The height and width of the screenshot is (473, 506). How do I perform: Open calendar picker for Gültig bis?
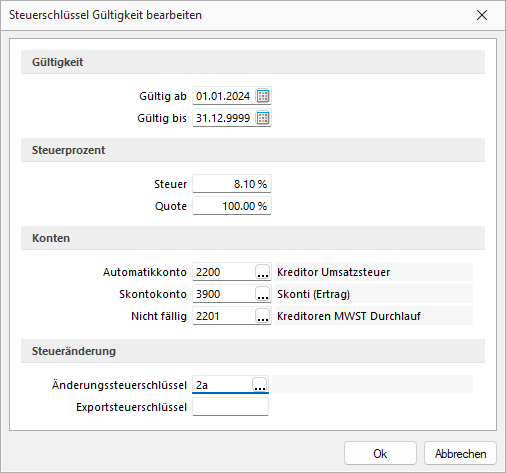tap(263, 118)
